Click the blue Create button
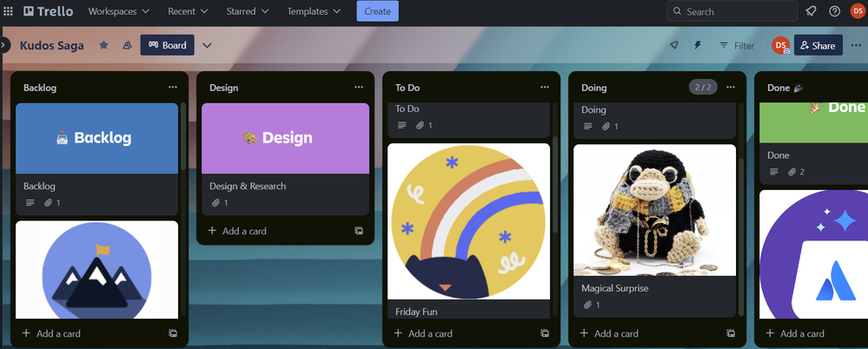 [x=378, y=11]
